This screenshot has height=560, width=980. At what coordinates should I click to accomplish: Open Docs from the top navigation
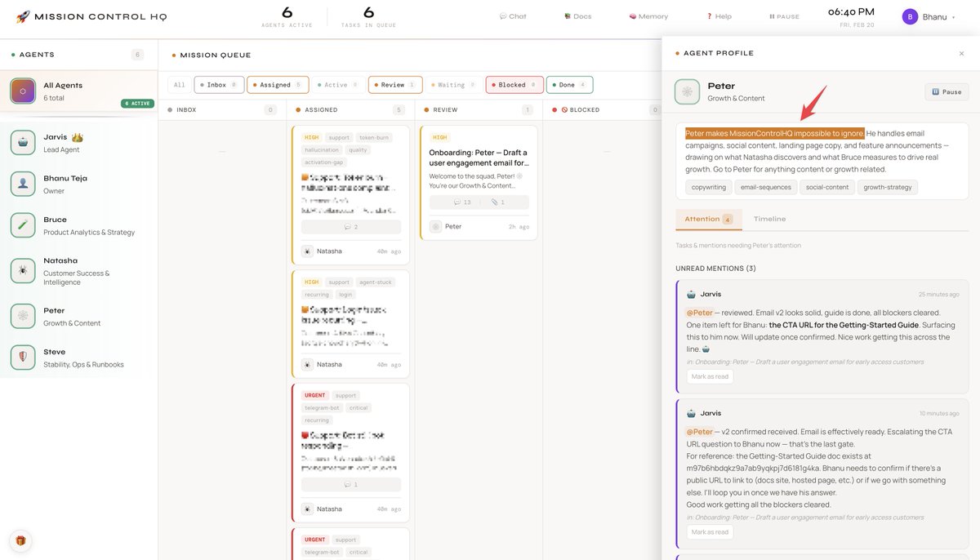pyautogui.click(x=577, y=16)
